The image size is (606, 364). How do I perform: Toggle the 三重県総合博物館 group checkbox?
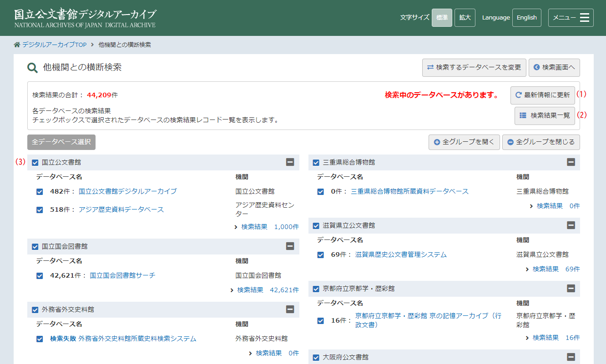(316, 162)
